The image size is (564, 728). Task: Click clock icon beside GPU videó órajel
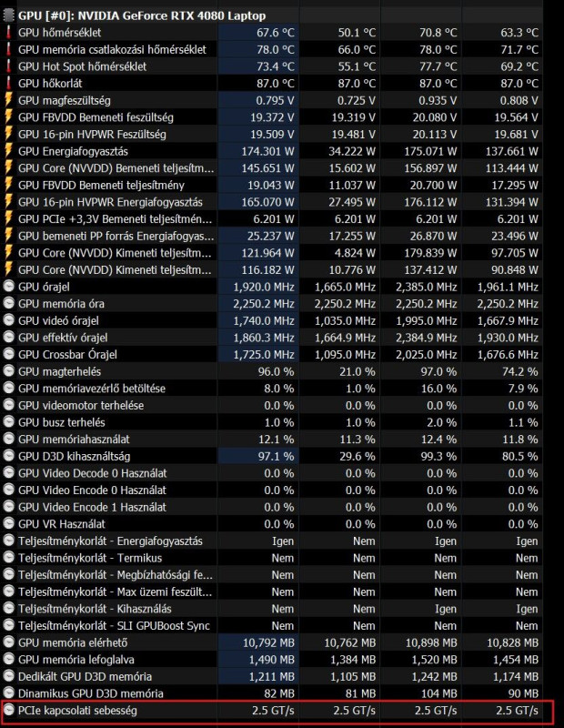(8, 320)
